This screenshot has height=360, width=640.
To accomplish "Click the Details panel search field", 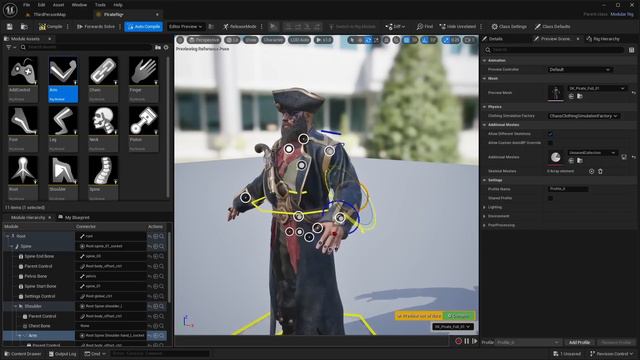I will pyautogui.click(x=554, y=50).
